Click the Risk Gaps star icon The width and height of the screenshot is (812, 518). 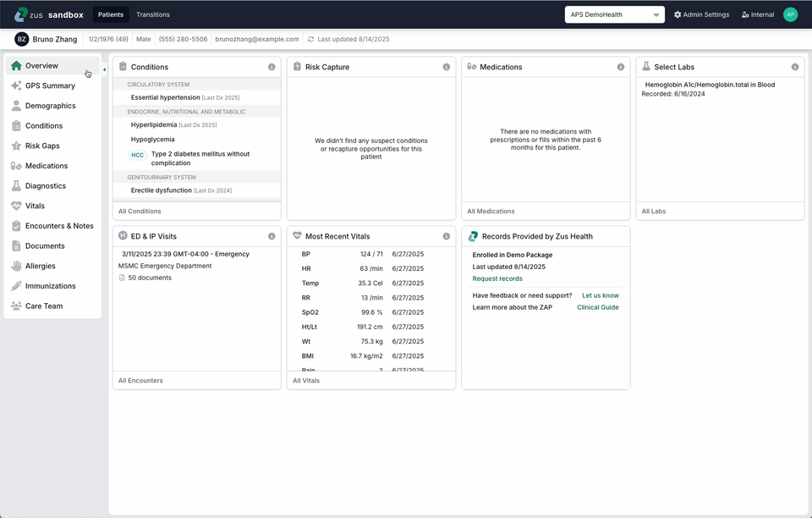[x=16, y=146]
